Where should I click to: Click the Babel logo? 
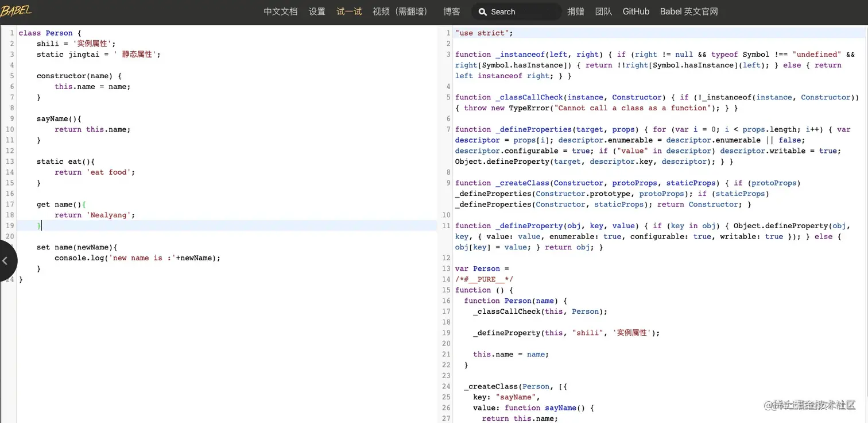[15, 11]
